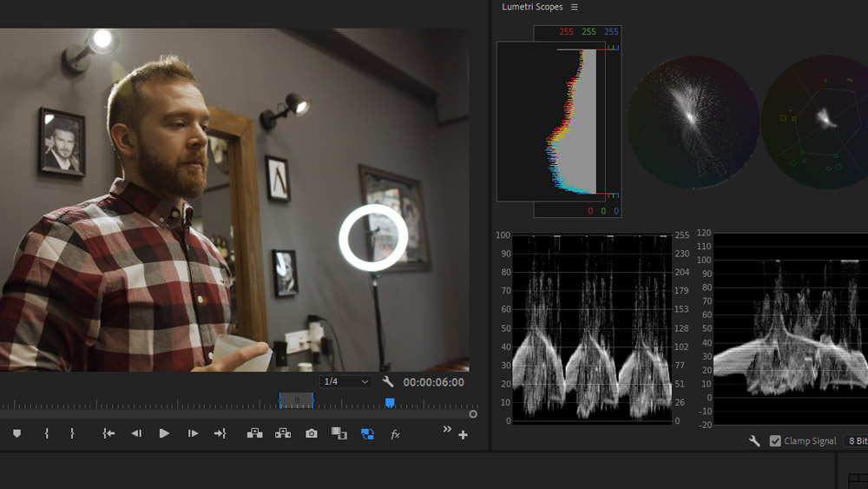Click the Lift button

click(x=254, y=433)
